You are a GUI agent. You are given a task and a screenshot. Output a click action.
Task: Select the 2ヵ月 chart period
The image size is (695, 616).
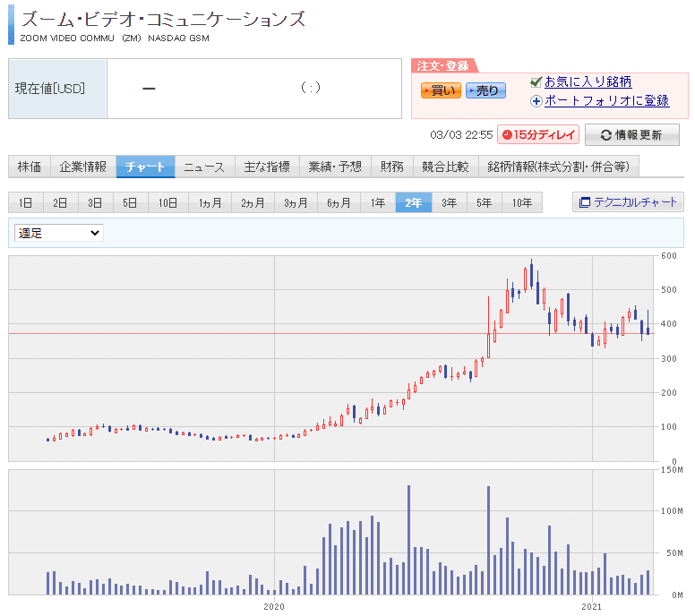[253, 202]
